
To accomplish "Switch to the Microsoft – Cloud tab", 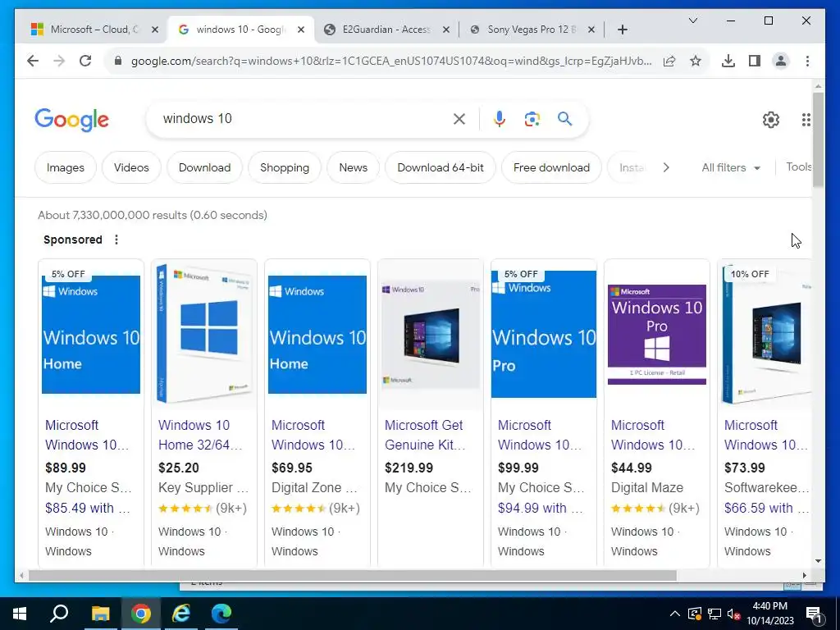I will pos(94,30).
